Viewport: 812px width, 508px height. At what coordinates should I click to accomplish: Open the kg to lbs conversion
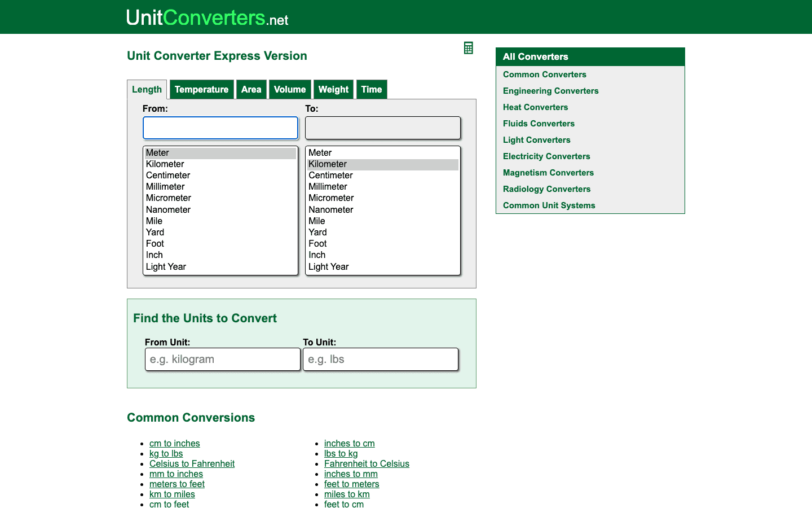tap(166, 453)
